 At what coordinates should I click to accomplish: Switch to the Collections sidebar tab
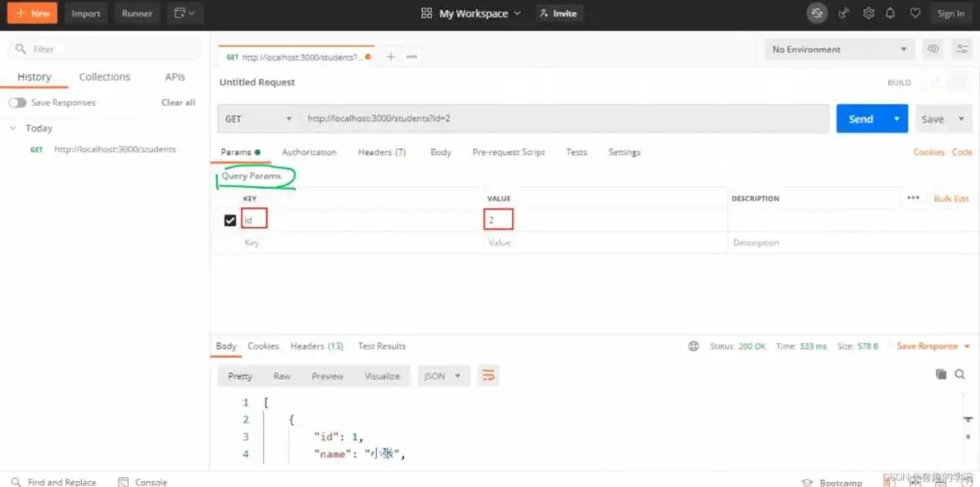[104, 77]
